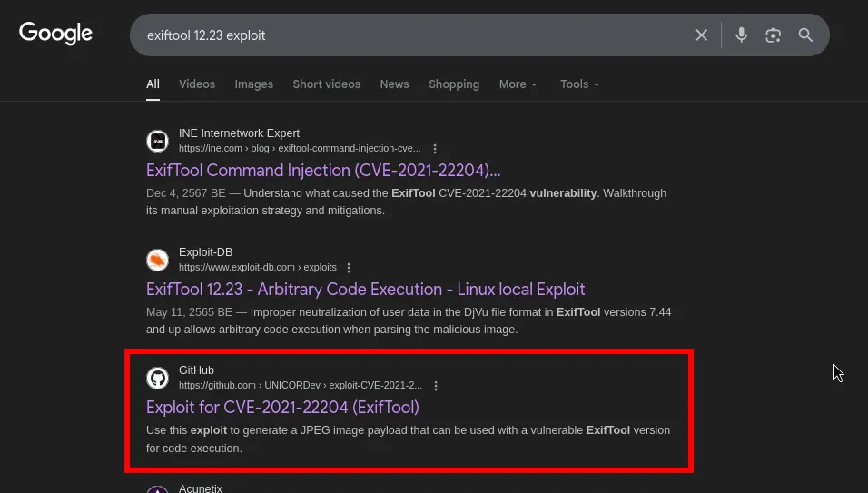Open Search by image camera icon

(x=773, y=35)
